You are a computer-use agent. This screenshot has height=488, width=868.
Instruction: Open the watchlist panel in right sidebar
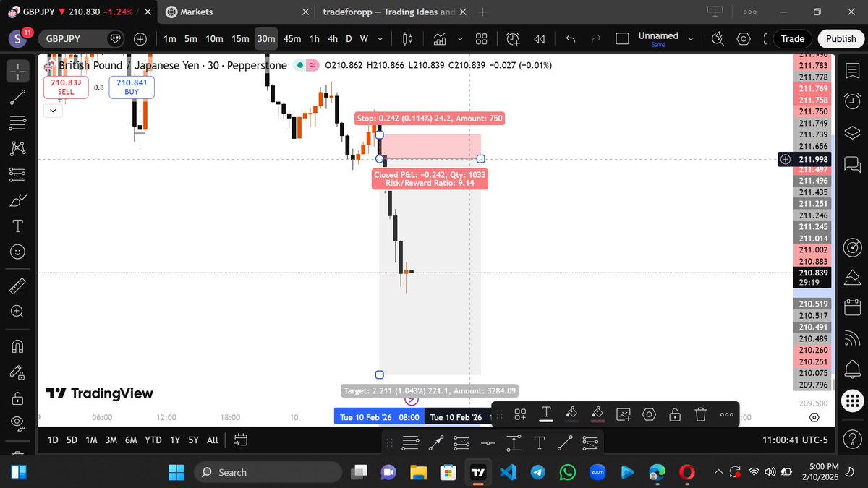tap(853, 70)
